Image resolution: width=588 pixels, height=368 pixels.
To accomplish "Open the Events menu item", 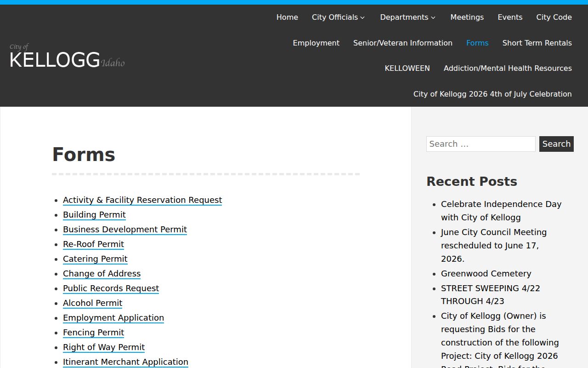I will (x=510, y=17).
